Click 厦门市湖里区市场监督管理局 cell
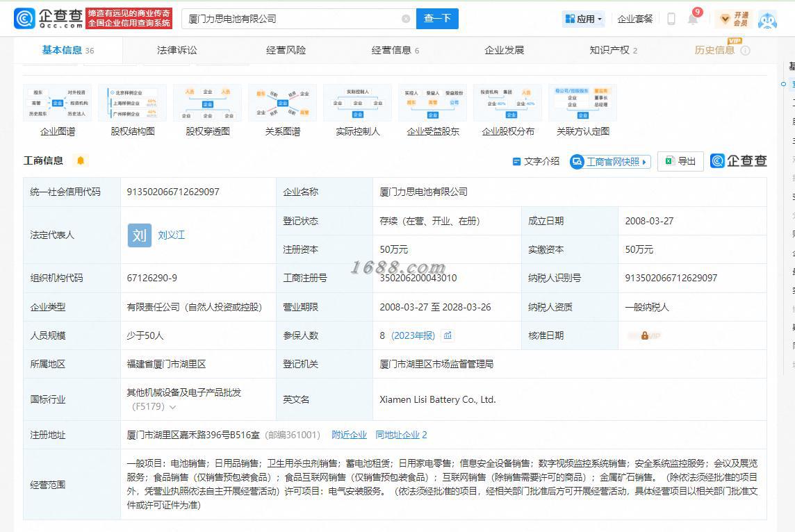This screenshot has width=795, height=532. tap(436, 364)
